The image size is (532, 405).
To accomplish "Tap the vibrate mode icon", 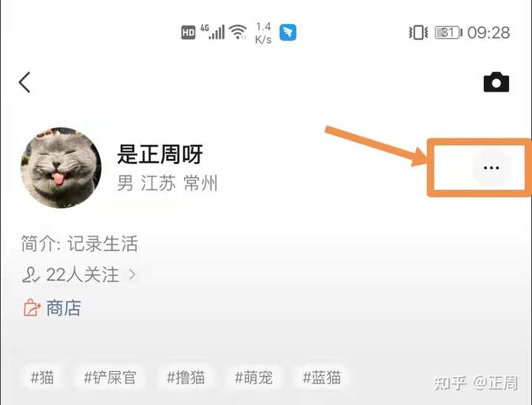I will coord(418,33).
